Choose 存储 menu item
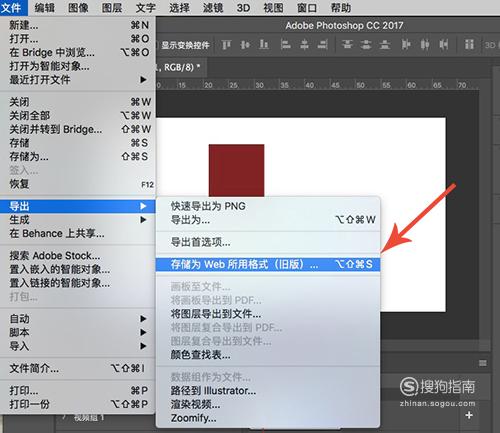Screen dimensions: 500x433 click(x=78, y=143)
